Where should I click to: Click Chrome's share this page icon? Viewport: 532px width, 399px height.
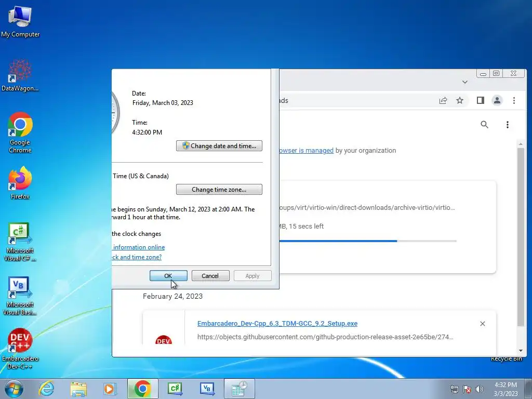443,100
